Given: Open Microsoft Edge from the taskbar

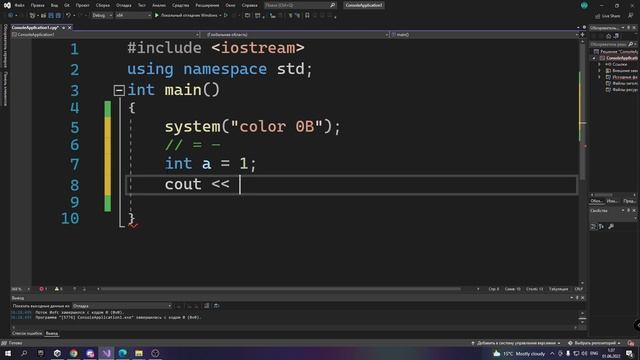Looking at the screenshot, I should pos(122,353).
